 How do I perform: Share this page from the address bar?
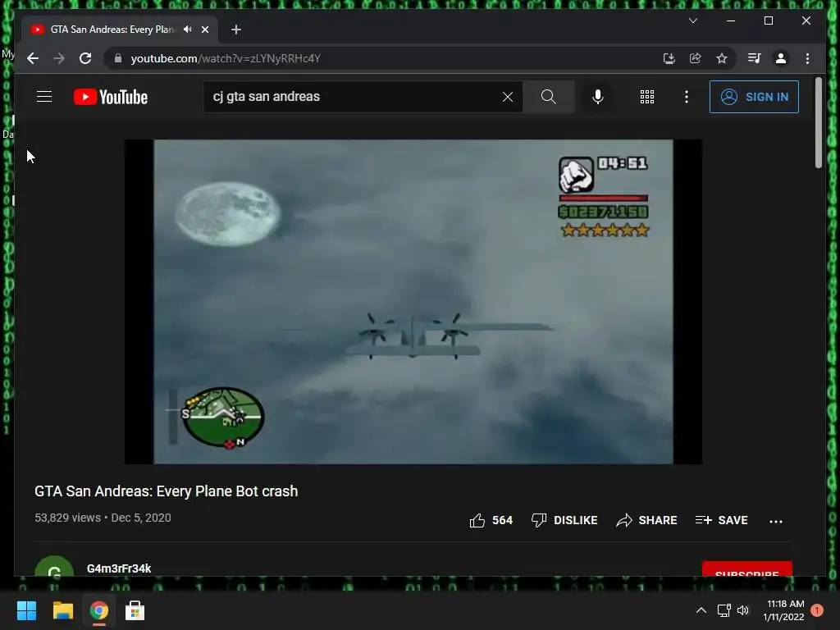coord(696,58)
